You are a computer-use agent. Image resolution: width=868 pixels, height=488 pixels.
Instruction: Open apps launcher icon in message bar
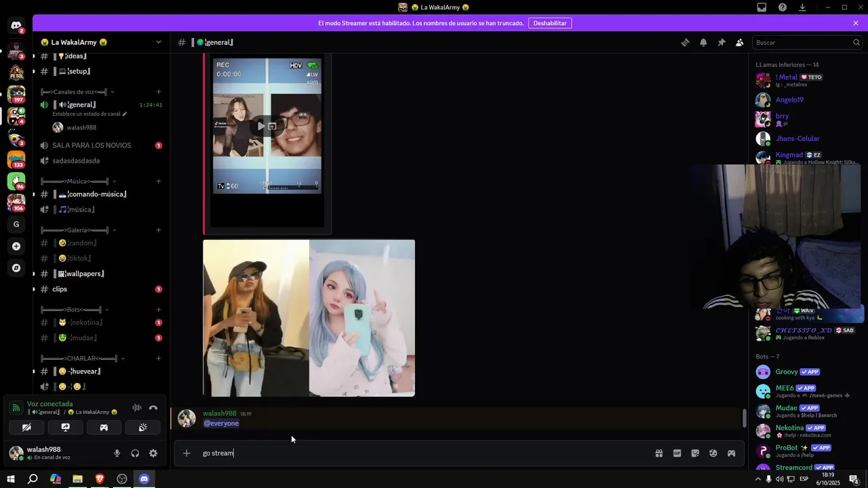click(732, 453)
